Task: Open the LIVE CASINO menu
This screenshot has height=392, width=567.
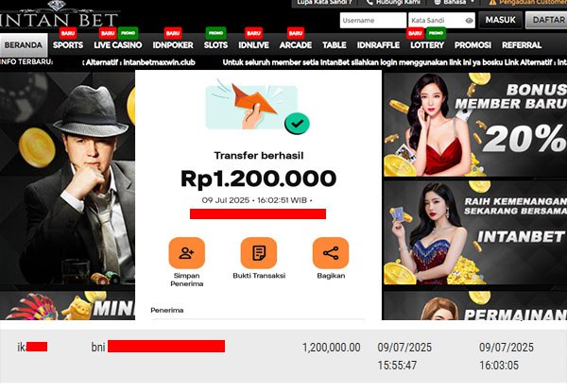Action: 118,45
